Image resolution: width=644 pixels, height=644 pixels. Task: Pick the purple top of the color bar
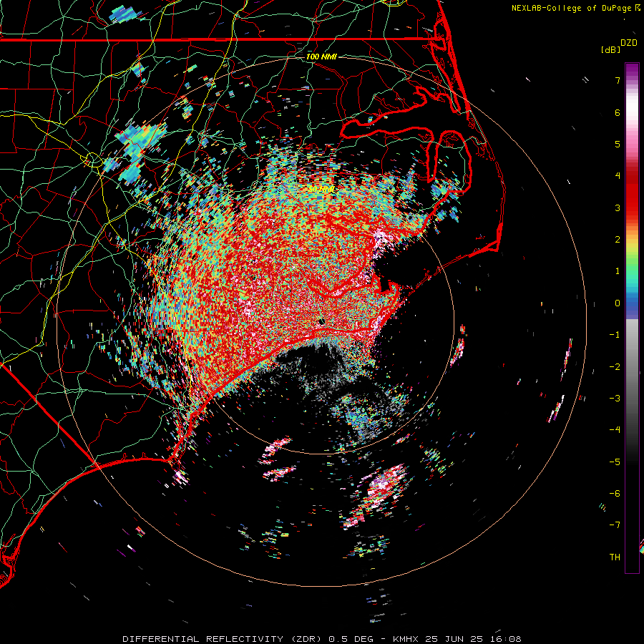[632, 70]
